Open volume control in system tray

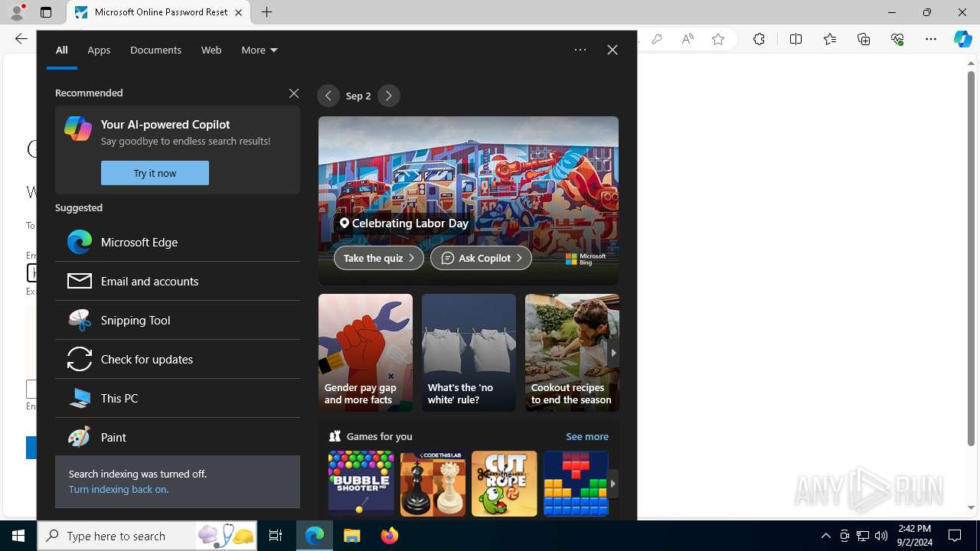point(881,536)
